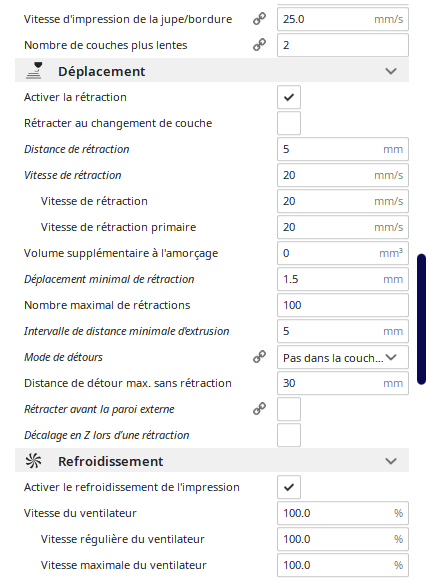Viewport: 440px width, 579px height.
Task: Collapse the Déplacement section chevron
Action: pyautogui.click(x=391, y=71)
